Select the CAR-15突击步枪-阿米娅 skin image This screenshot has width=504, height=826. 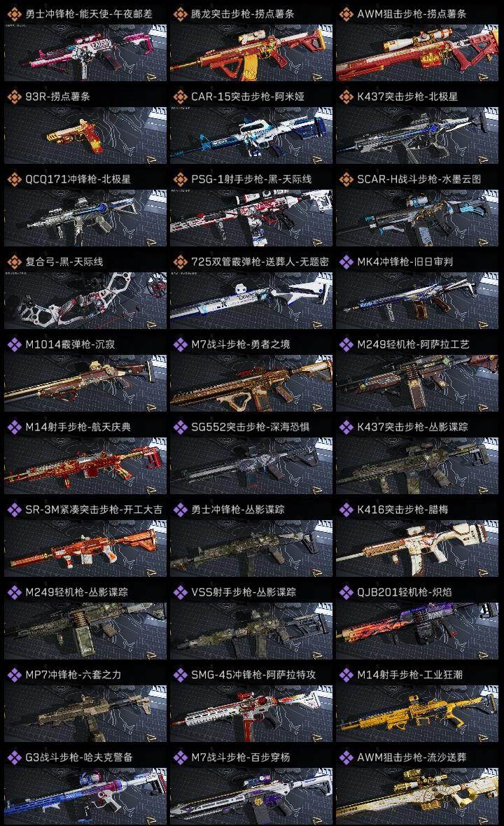(x=251, y=135)
